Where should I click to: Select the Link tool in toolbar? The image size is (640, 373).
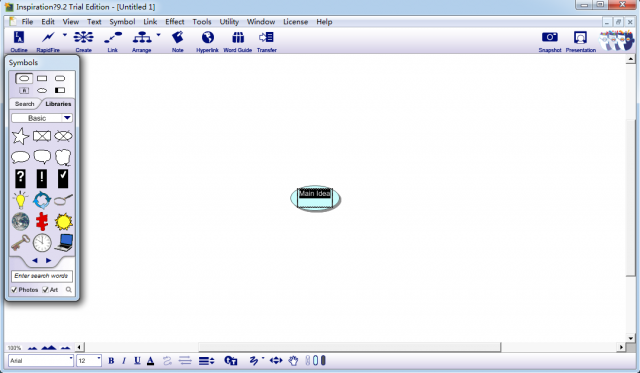pyautogui.click(x=113, y=41)
